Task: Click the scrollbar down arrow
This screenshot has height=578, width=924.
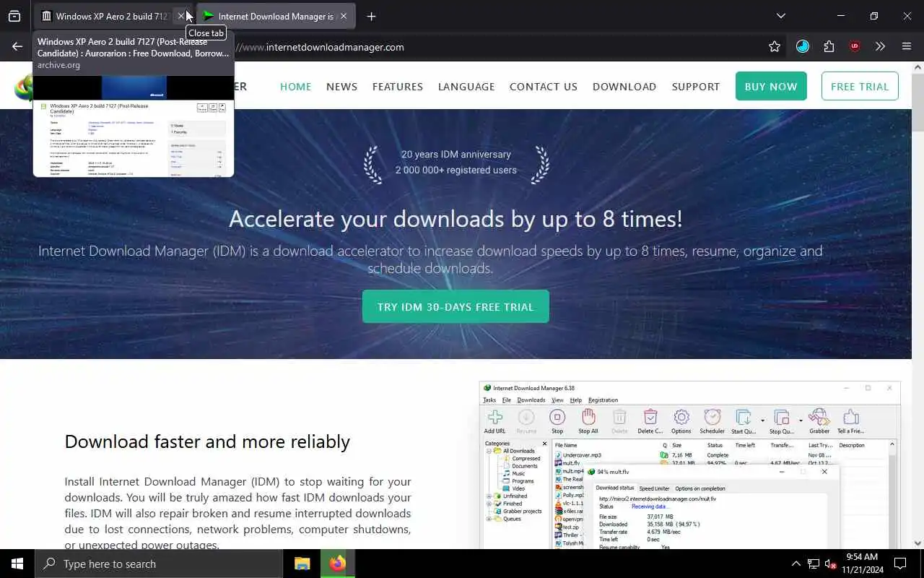Action: tap(918, 543)
